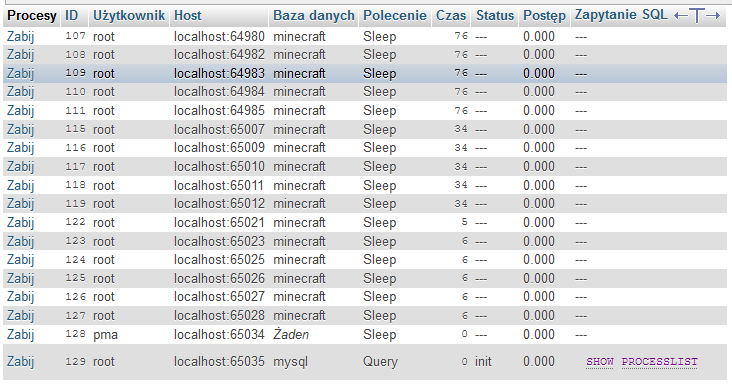
Task: Click the pma user cell
Action: 106,335
